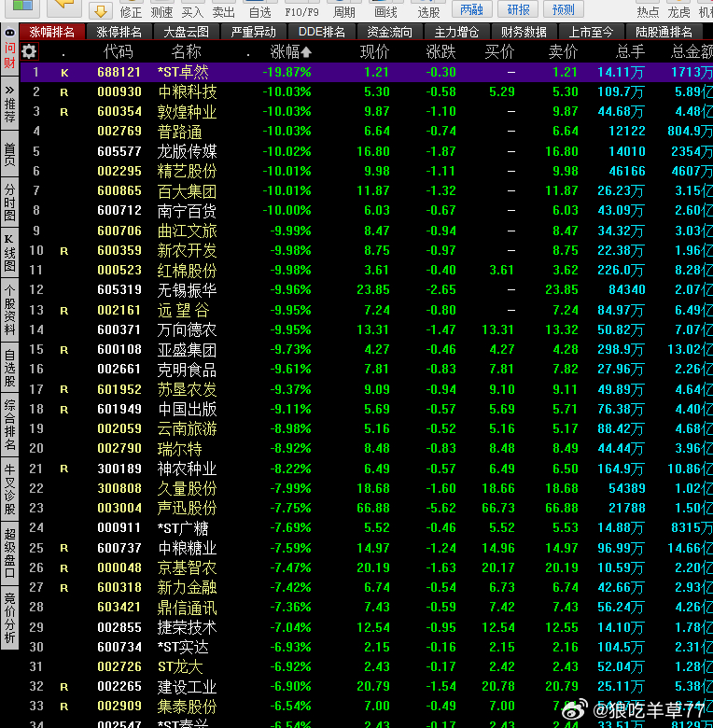Select the *ST卓然 stock row
The width and height of the screenshot is (713, 728).
(x=366, y=72)
